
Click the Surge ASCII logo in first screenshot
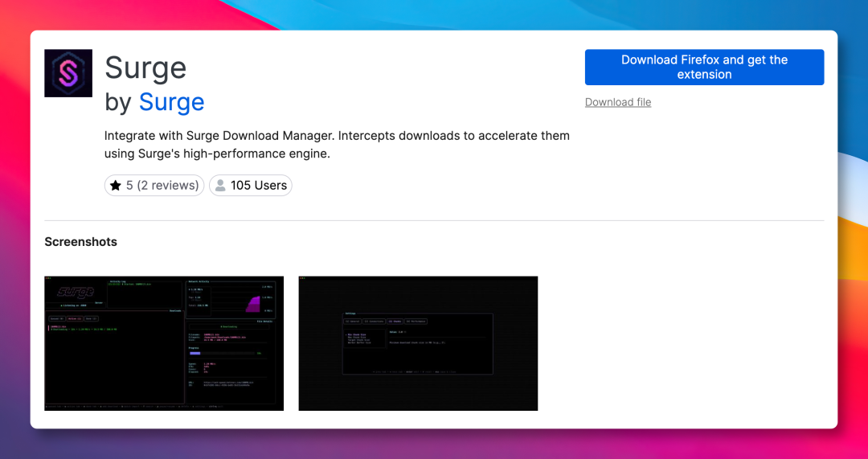point(75,292)
